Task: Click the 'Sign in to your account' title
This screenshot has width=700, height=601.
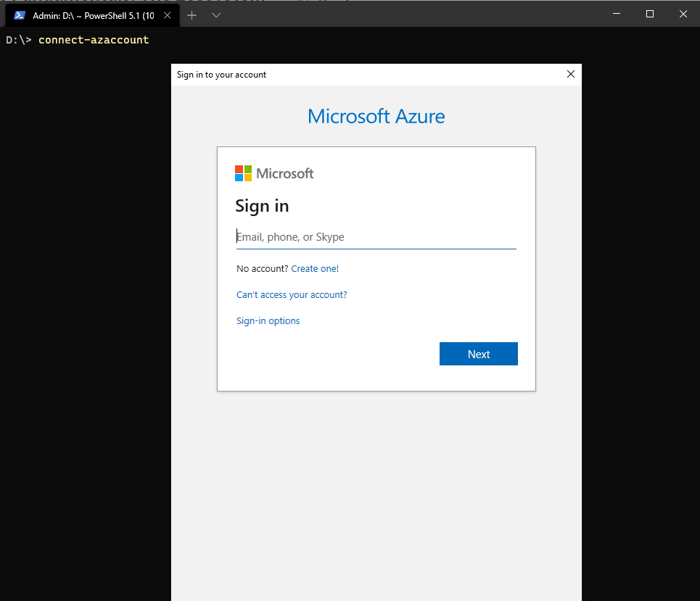Action: tap(221, 75)
